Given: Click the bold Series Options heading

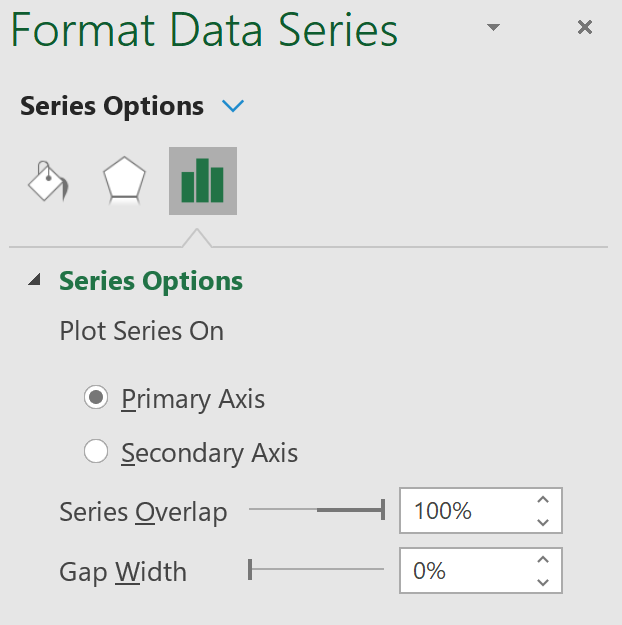Looking at the screenshot, I should click(112, 106).
